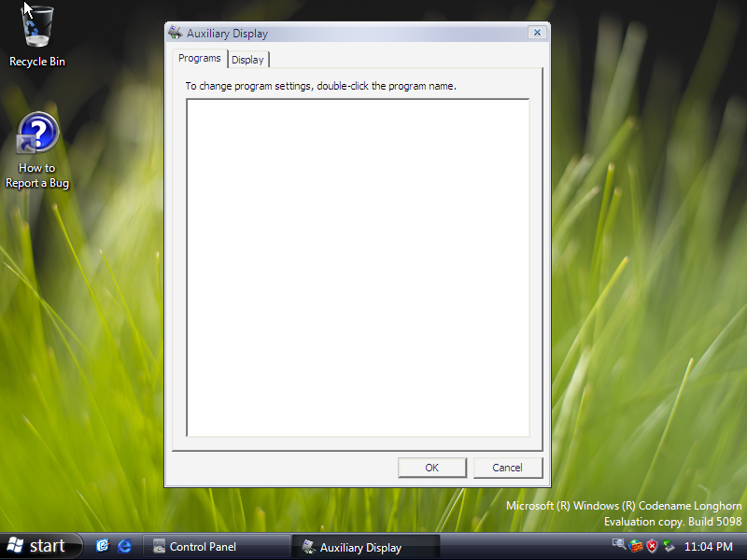
Task: Click the magnifier tray icon
Action: (x=619, y=544)
